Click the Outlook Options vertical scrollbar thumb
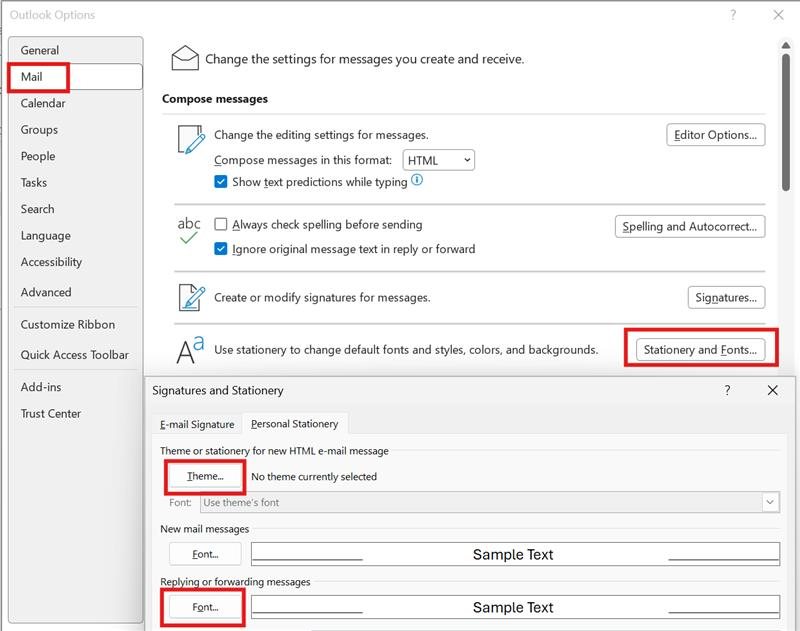800x631 pixels. click(x=786, y=121)
